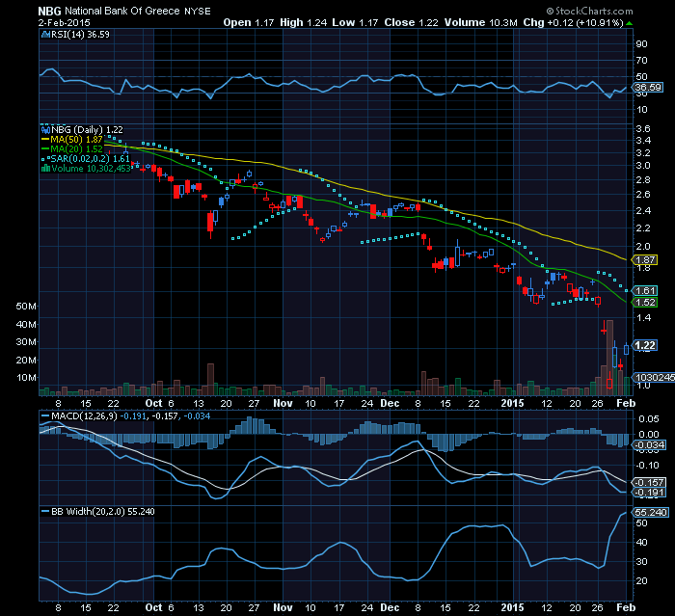Click the 3.0 price axis label
This screenshot has height=616, width=675.
pyautogui.click(x=643, y=166)
